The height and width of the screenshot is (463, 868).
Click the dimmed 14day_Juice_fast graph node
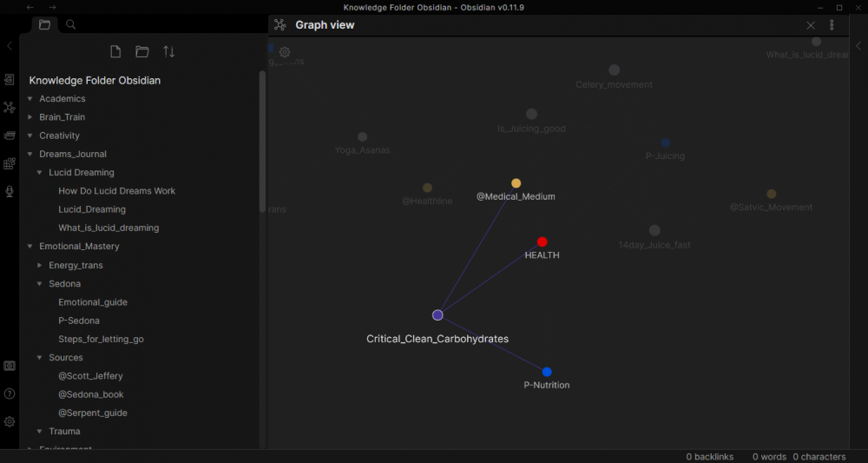coord(654,230)
